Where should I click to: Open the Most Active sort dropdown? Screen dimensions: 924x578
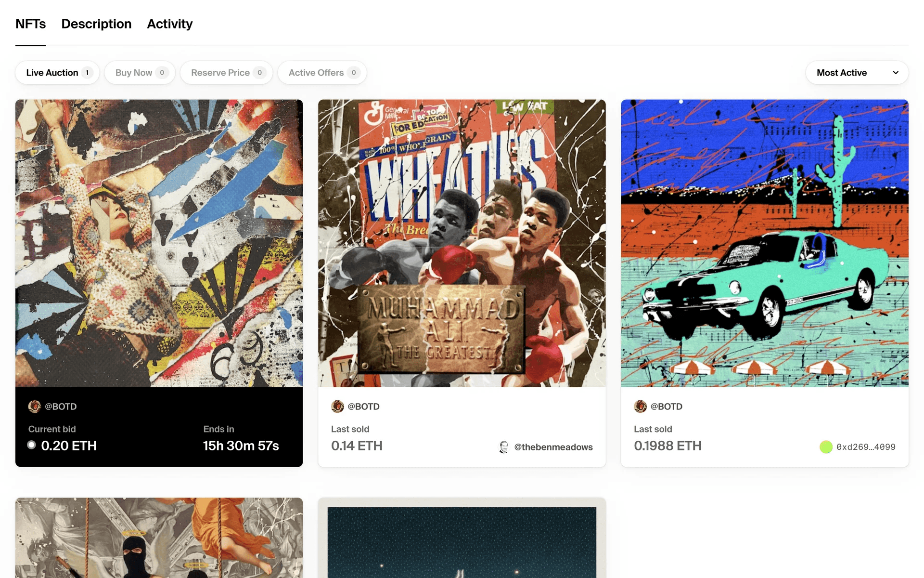857,73
